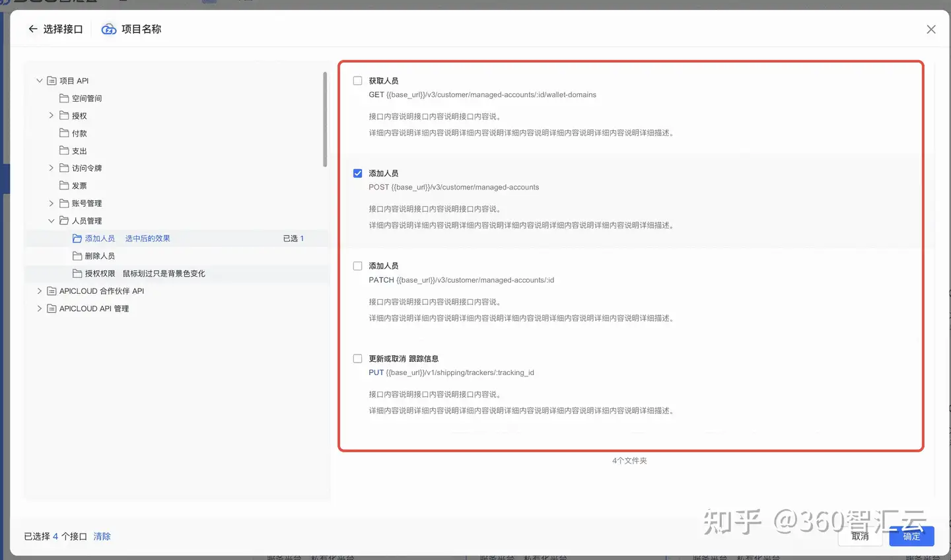Viewport: 951px width, 560px height.
Task: Go back using the arrow beside 选择接口
Action: coord(33,29)
